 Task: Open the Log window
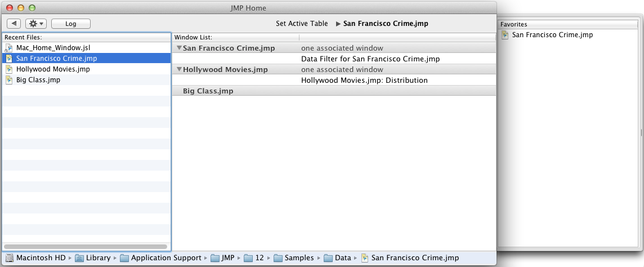coord(70,24)
